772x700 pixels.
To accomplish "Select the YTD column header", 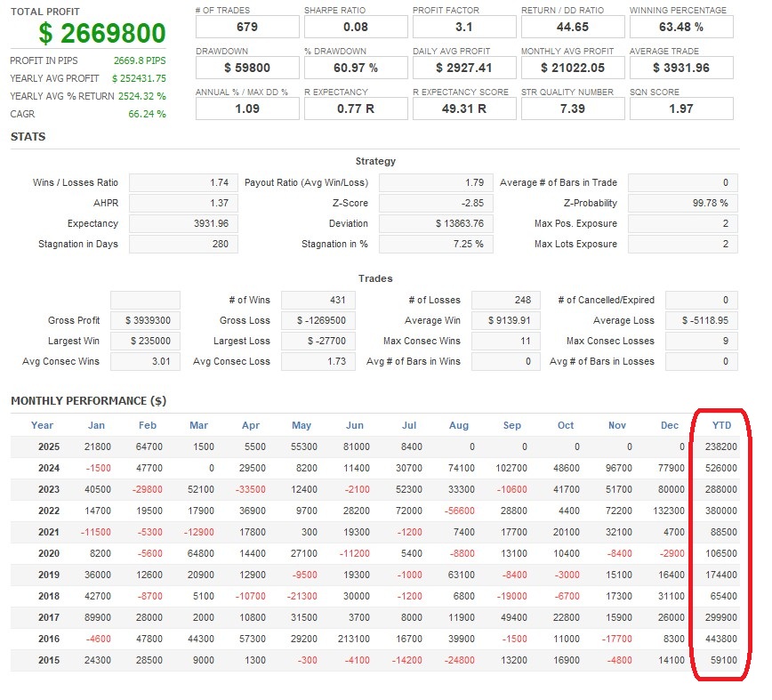I will 722,425.
